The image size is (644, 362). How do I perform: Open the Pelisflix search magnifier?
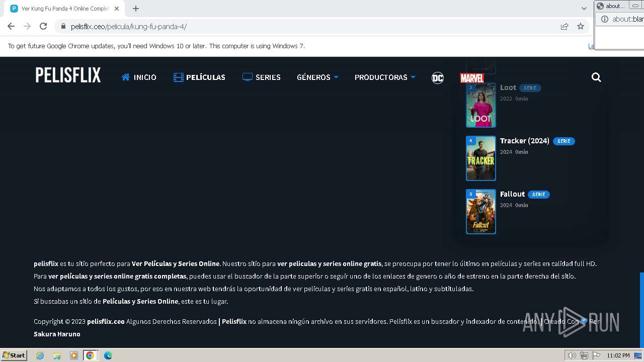tap(596, 77)
